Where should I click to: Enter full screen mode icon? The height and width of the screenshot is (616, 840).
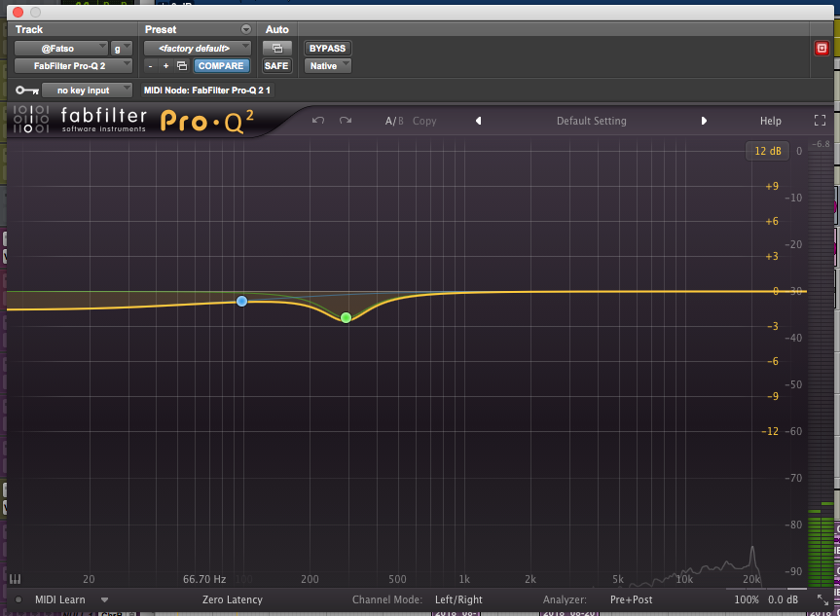point(820,121)
